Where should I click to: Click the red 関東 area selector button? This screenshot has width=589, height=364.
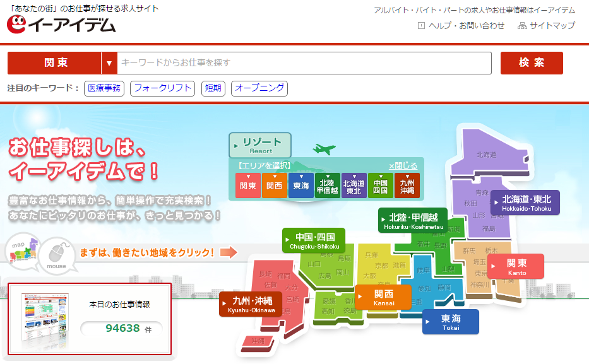[x=54, y=63]
